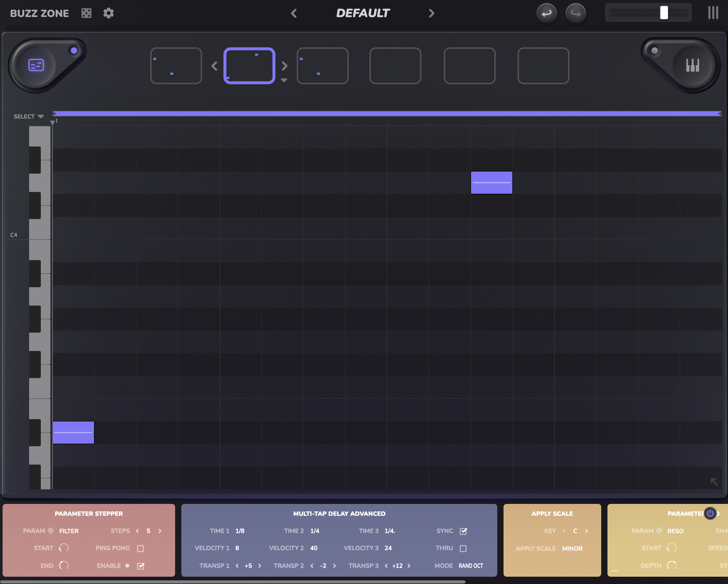The width and height of the screenshot is (728, 584).
Task: Click the three vertical bars icon
Action: [x=713, y=13]
